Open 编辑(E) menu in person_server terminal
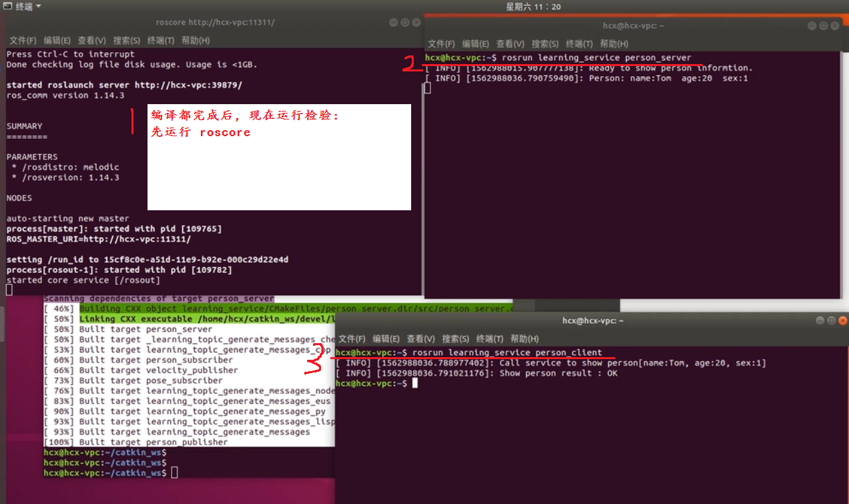The image size is (849, 504). coord(476,44)
